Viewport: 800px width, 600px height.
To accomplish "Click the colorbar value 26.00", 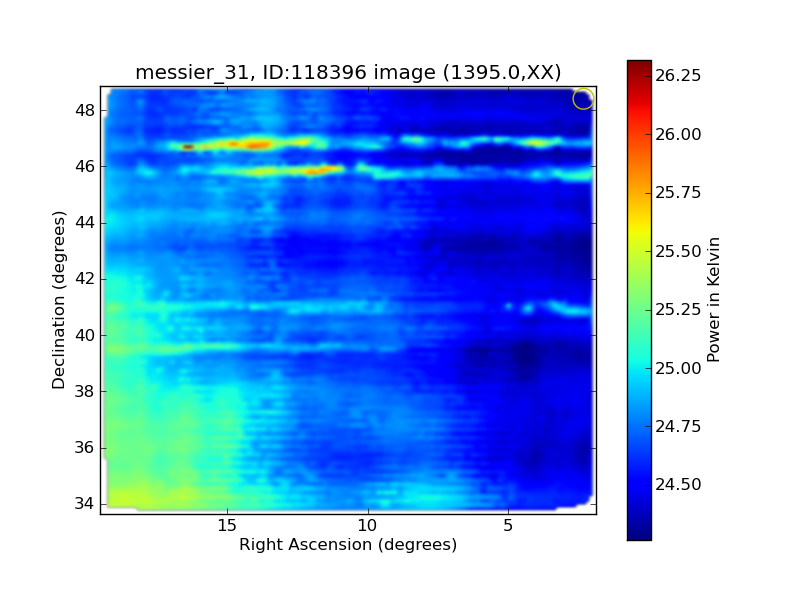I will pyautogui.click(x=678, y=134).
